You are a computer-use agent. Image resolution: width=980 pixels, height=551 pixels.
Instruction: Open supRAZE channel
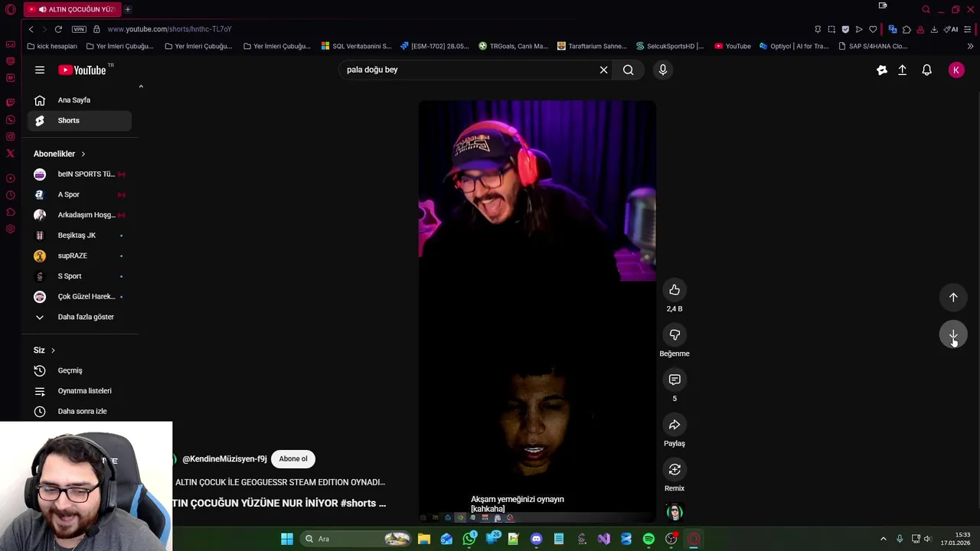click(x=80, y=256)
